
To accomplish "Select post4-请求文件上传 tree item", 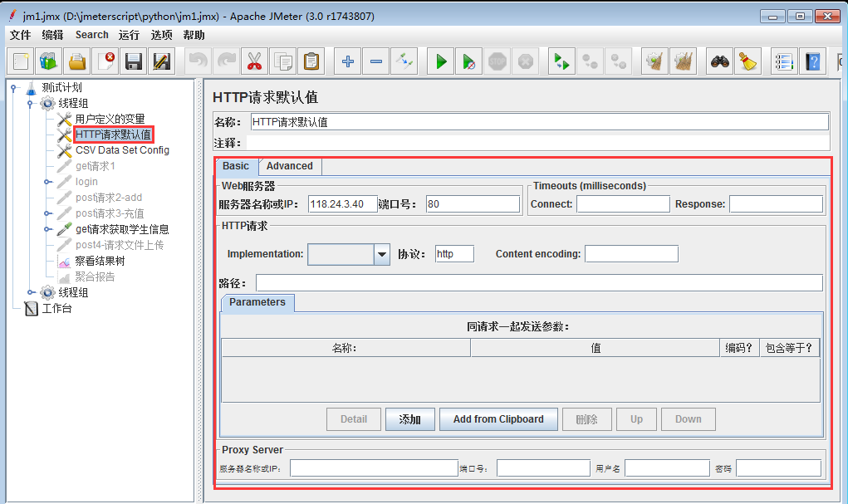I will click(120, 245).
